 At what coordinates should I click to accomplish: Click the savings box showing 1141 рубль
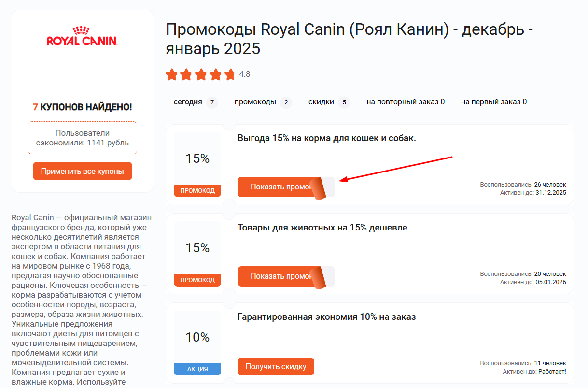[x=82, y=138]
